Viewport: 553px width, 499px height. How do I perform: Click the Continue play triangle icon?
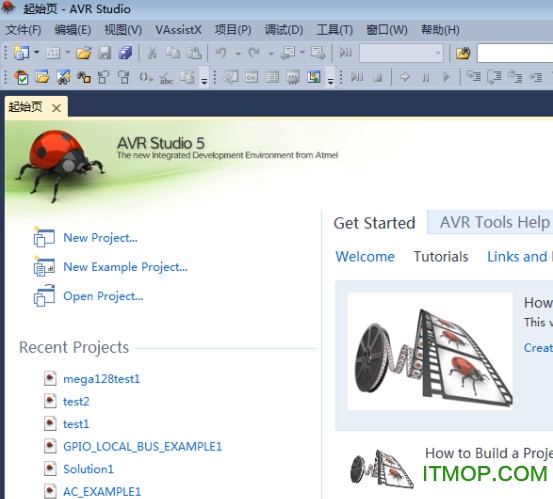click(446, 77)
